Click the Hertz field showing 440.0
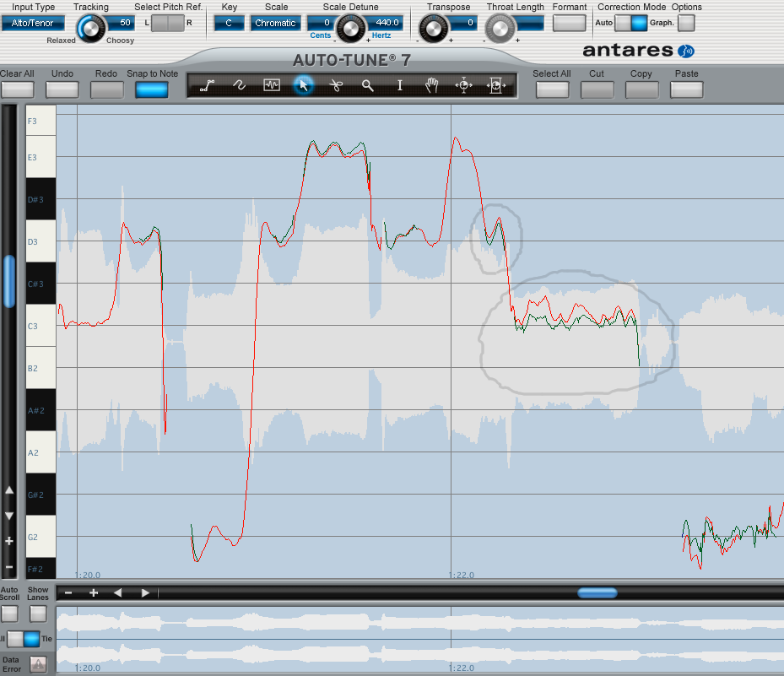 385,23
